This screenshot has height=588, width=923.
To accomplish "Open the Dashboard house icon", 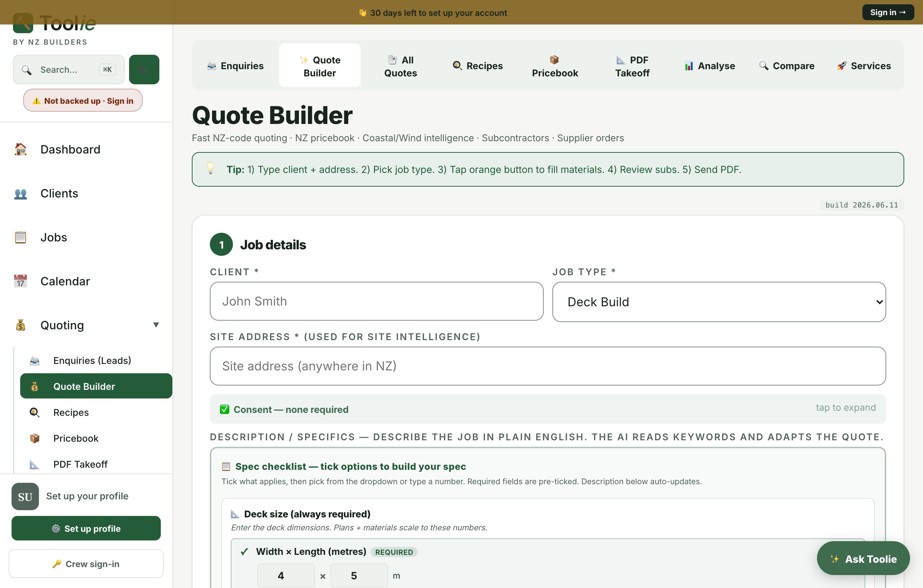I will click(20, 149).
